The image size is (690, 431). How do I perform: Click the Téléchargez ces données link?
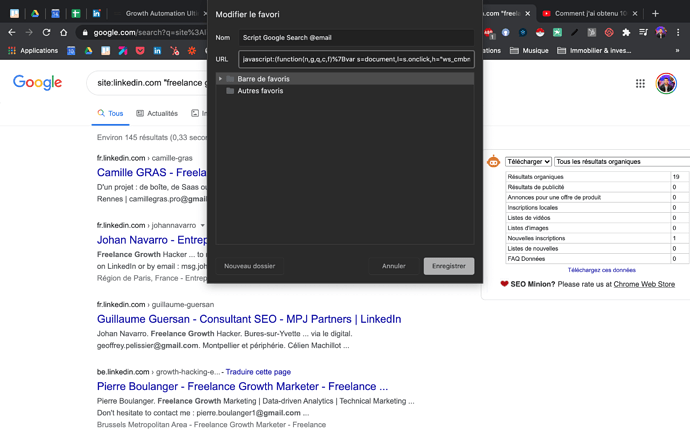[x=602, y=270]
